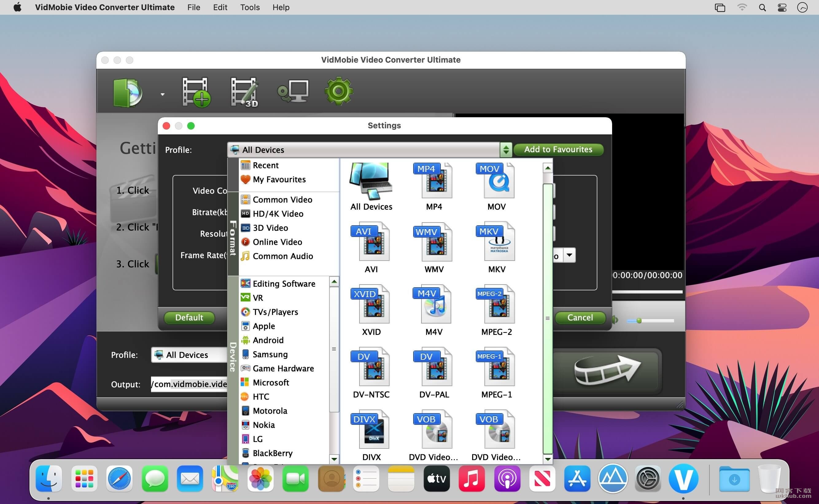Viewport: 819px width, 504px height.
Task: Click the screen recorder toolbar icon
Action: pyautogui.click(x=293, y=91)
